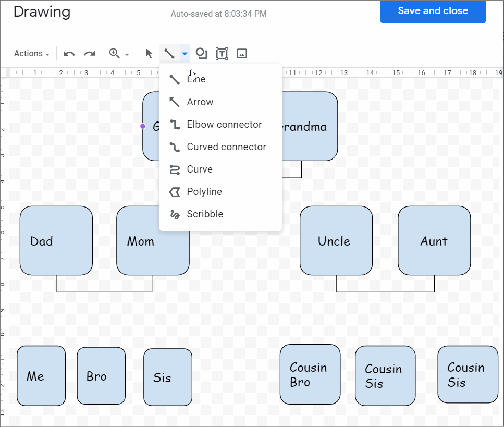The image size is (504, 427).
Task: Open the Shape tool
Action: 201,53
